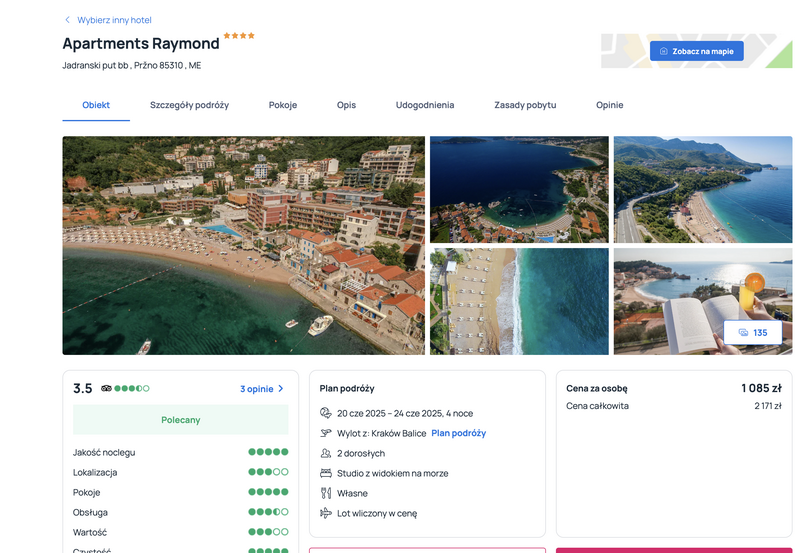Click the Wylot z: Kraków Balice text

[381, 433]
